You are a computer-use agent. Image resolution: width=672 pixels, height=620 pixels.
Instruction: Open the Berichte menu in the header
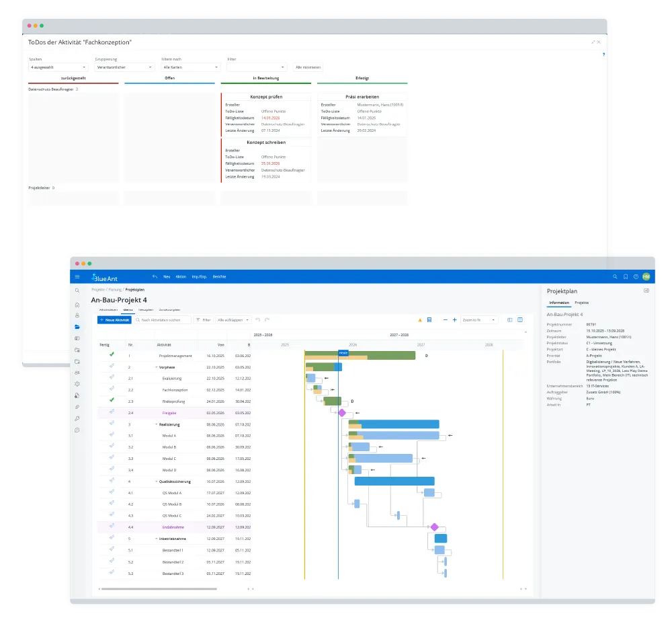[x=219, y=276]
